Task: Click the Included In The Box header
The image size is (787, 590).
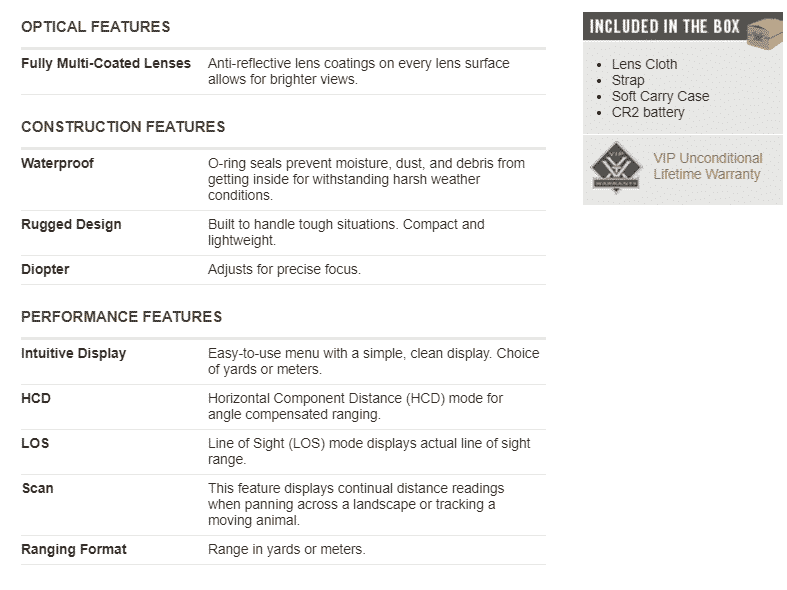Action: 663,27
